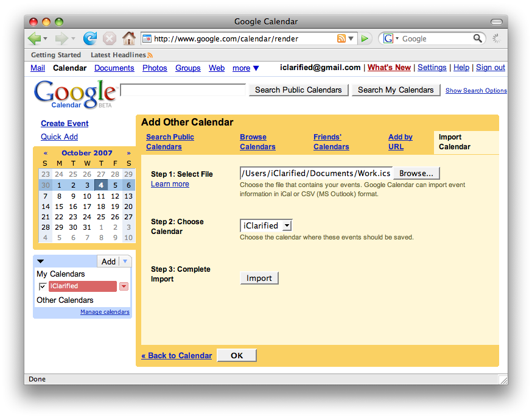Screen dimensions: 532x418
Task: Open the Groups link
Action: [188, 68]
